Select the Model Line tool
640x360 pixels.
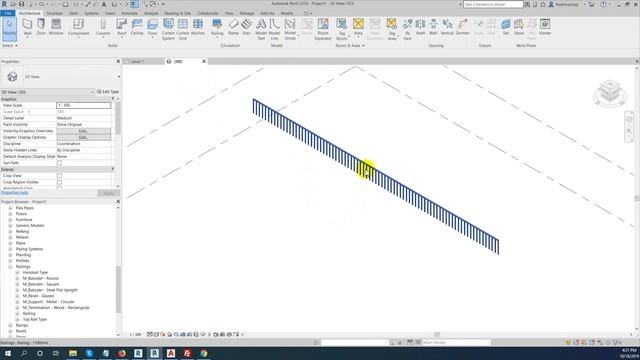[274, 29]
